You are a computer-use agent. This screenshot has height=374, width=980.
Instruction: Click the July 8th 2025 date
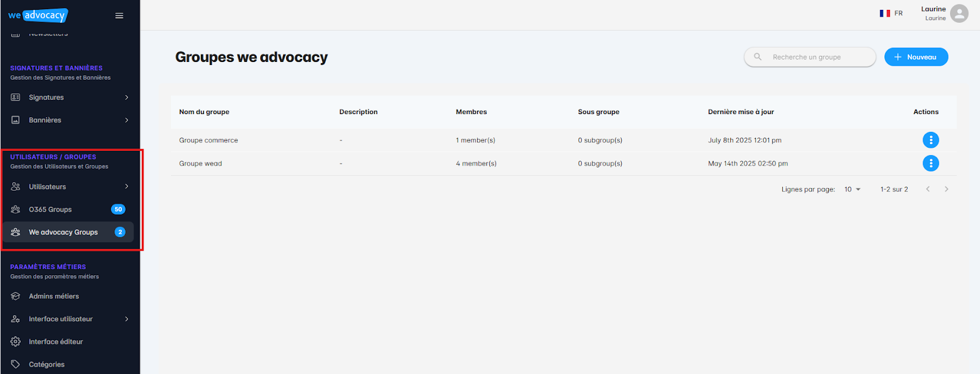tap(745, 140)
